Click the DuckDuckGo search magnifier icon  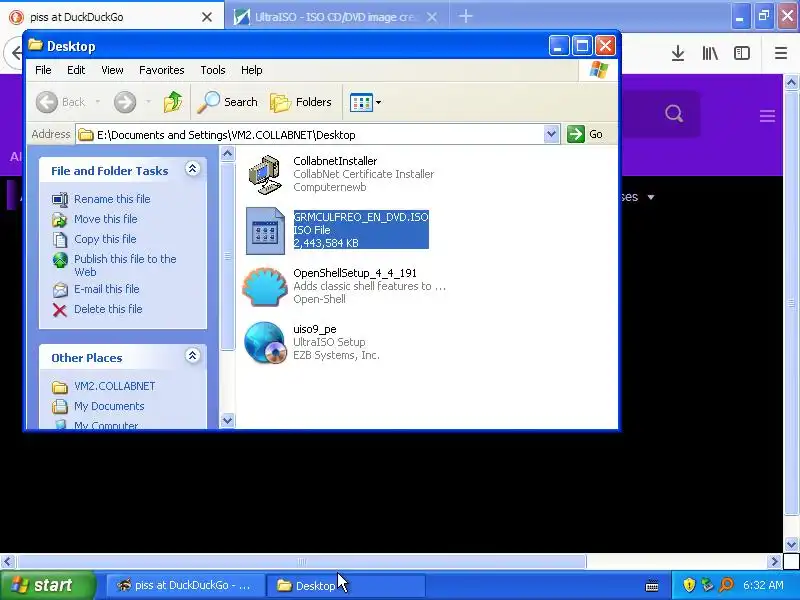(x=674, y=113)
